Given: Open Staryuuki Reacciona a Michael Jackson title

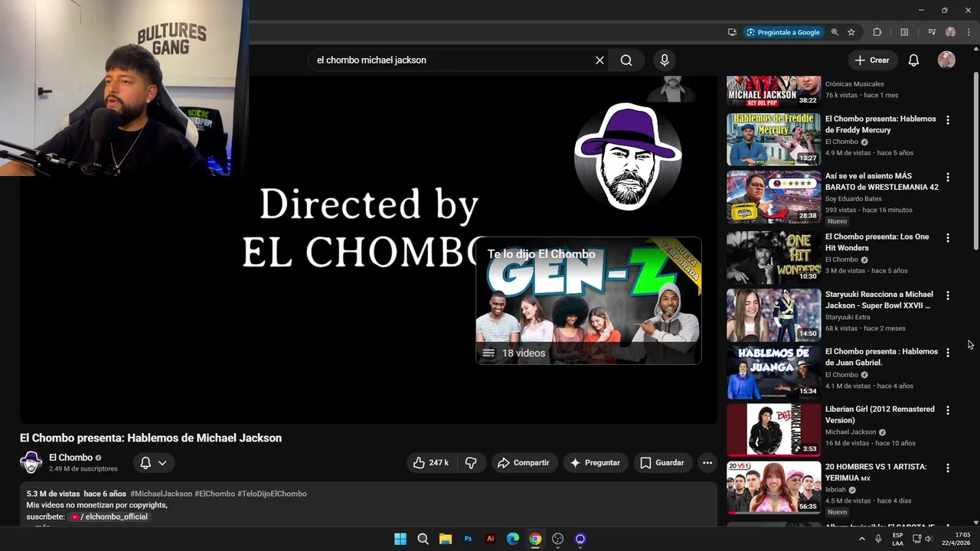Looking at the screenshot, I should click(x=879, y=300).
